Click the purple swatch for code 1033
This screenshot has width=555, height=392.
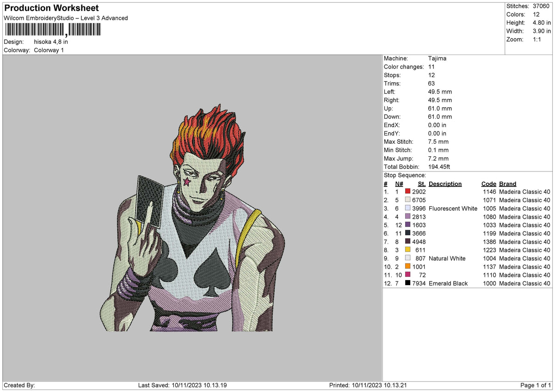click(408, 225)
